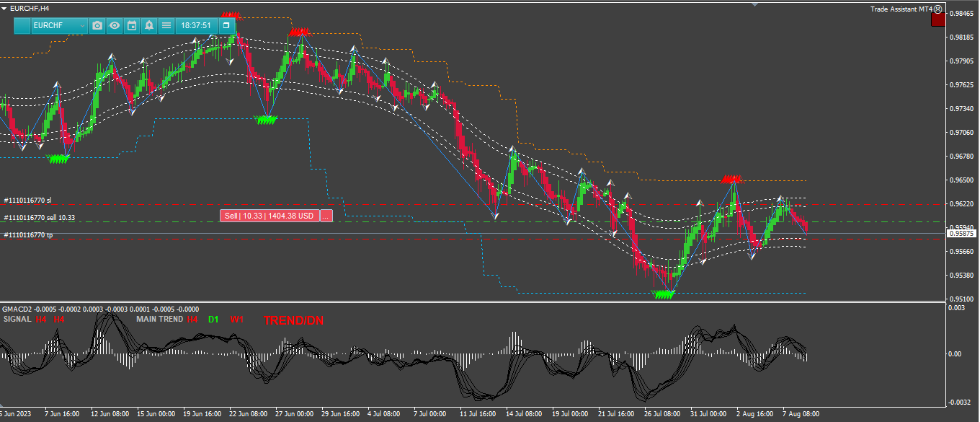The width and height of the screenshot is (980, 422).
Task: Select the '#1110116770 sl' stop loss label
Action: click(x=27, y=200)
